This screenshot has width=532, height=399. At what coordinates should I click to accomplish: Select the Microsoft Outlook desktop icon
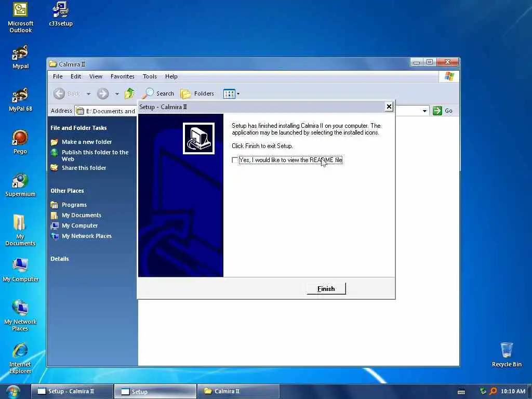pyautogui.click(x=20, y=17)
